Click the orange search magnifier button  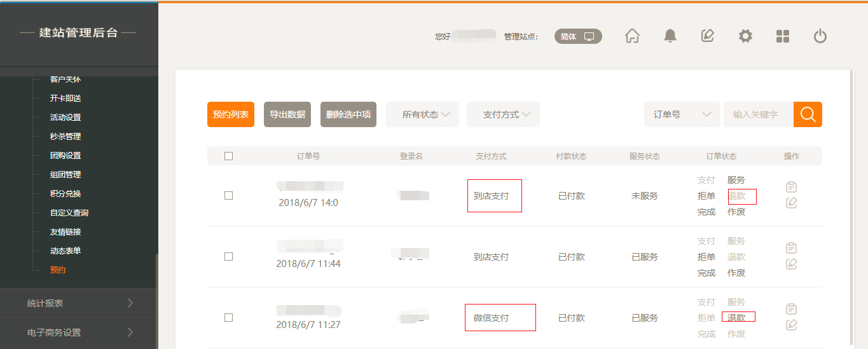pos(808,114)
